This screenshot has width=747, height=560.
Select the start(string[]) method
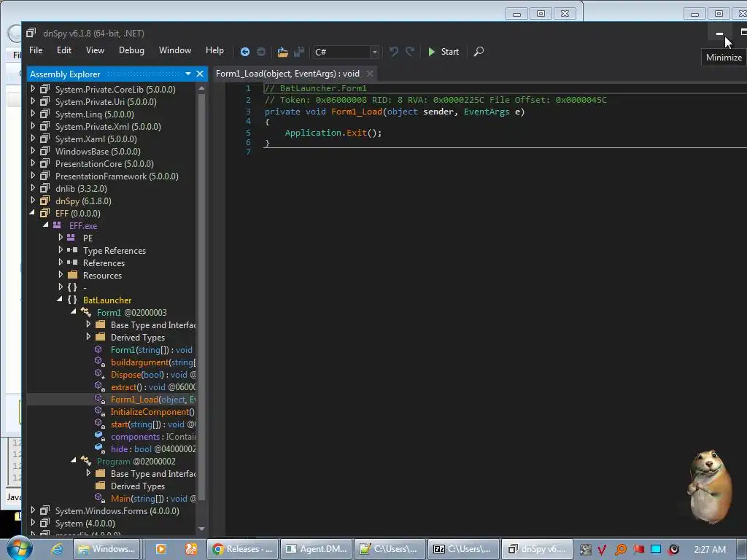point(153,424)
